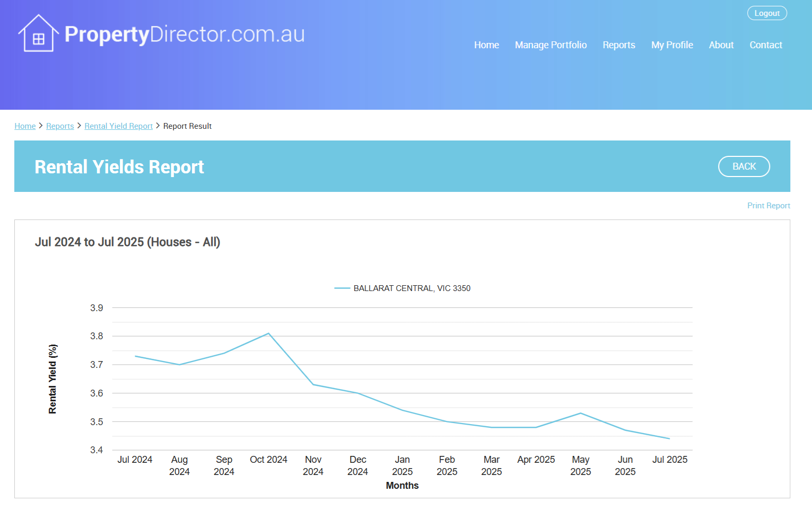The width and height of the screenshot is (812, 528).
Task: Select the Oct 2024 peak data point
Action: tap(269, 333)
